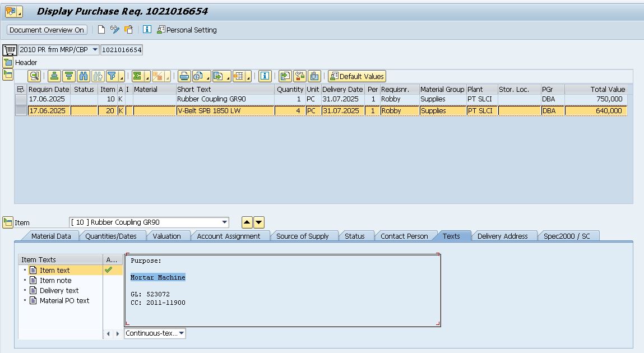Click the Set Filter funnel icon
This screenshot has width=644, height=353.
112,76
